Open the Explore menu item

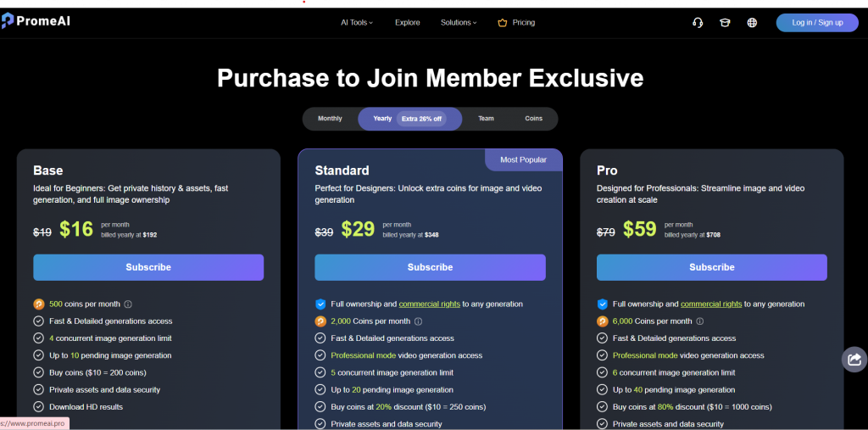point(408,23)
